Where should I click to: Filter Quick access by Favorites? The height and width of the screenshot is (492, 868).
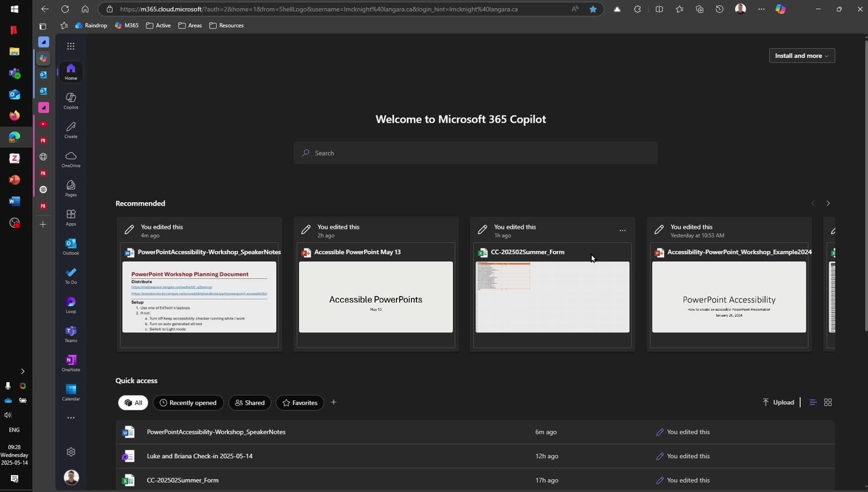tap(300, 403)
